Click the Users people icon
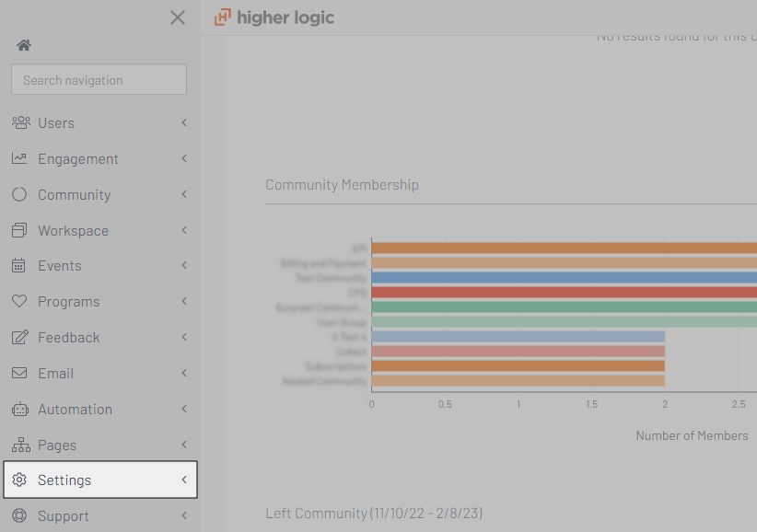757x532 pixels. coord(20,122)
